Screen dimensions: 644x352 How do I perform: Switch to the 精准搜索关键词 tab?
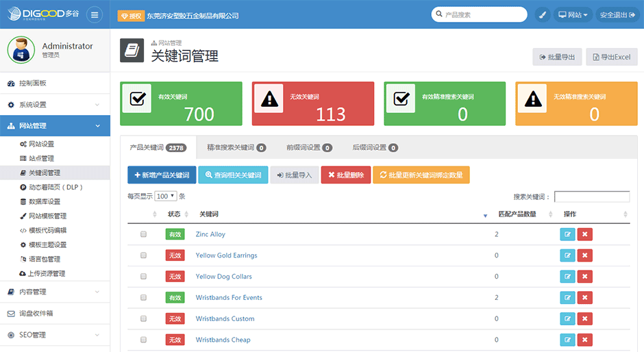[x=236, y=147]
